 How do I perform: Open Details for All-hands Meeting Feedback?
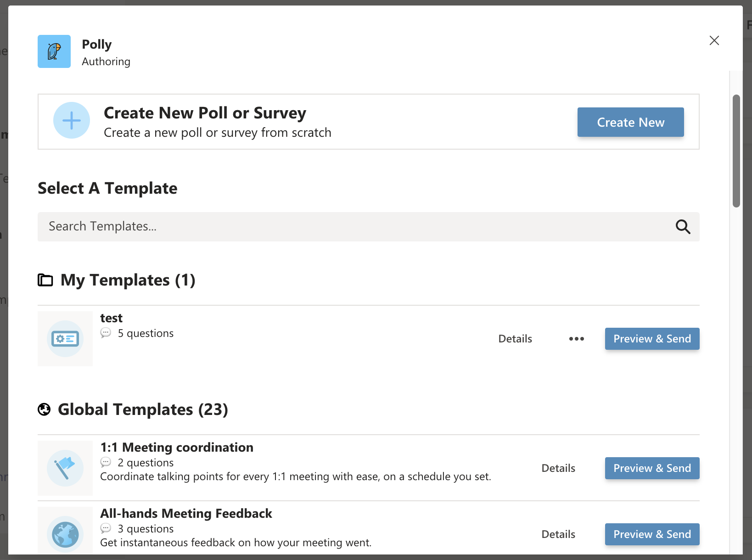coord(558,534)
